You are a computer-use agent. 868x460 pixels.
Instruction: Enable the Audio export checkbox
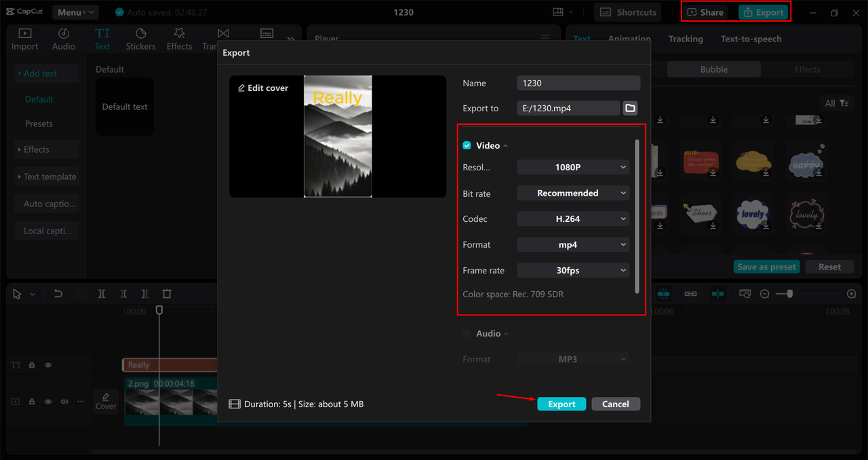[467, 334]
